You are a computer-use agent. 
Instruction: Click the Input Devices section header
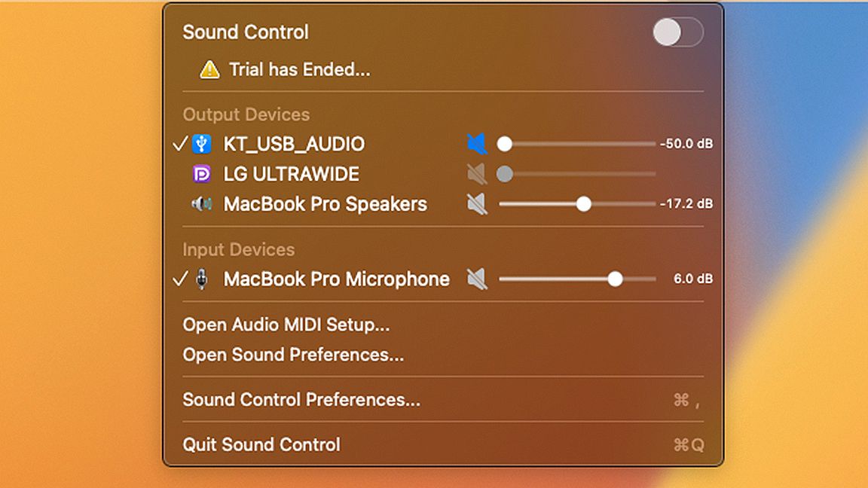coord(239,249)
